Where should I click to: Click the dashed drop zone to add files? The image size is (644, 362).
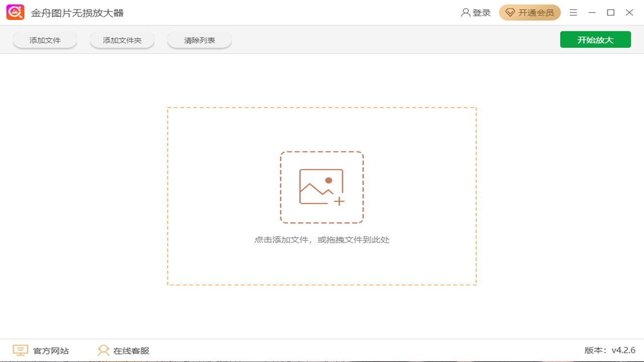point(322,196)
